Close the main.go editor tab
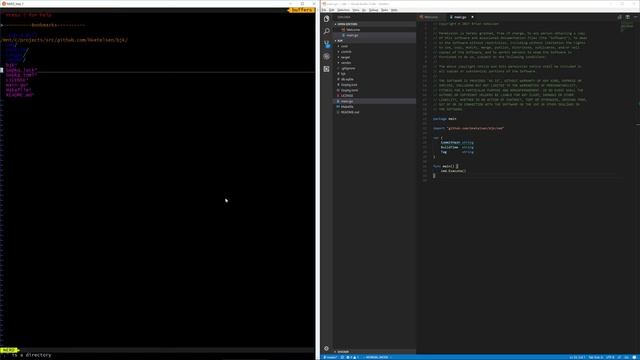The image size is (640, 360). [472, 17]
